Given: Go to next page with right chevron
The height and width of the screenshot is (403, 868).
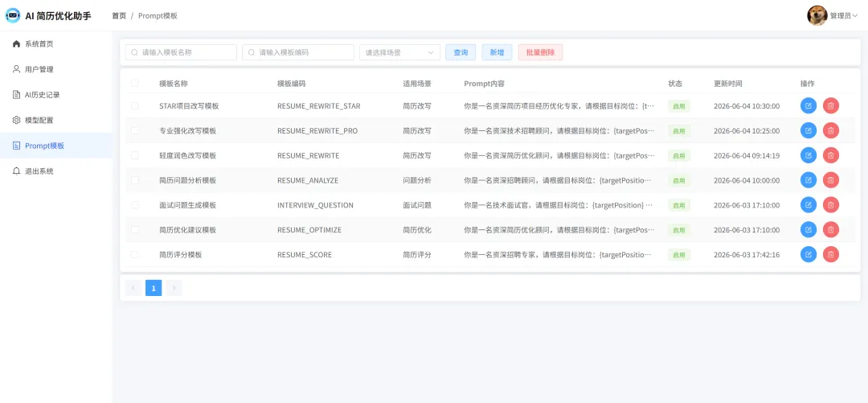Looking at the screenshot, I should point(174,288).
